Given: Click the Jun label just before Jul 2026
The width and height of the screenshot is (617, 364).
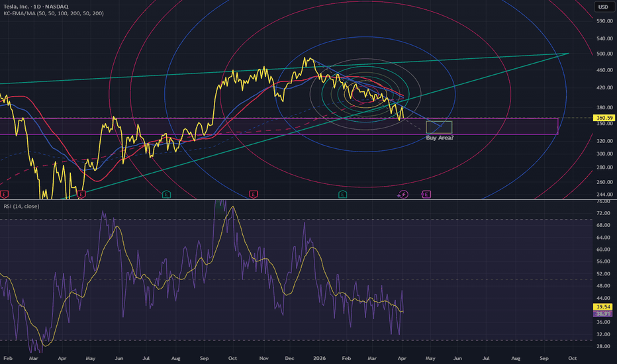Looking at the screenshot, I should (x=457, y=359).
